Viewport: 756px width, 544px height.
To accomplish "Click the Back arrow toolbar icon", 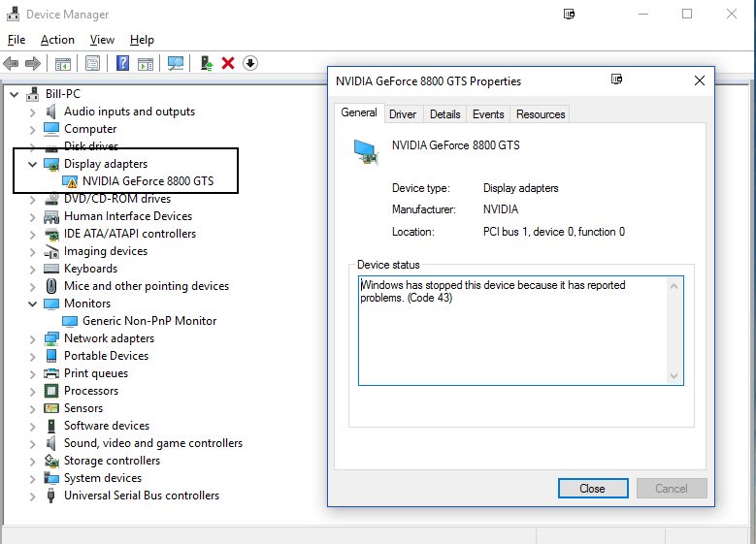I will (x=11, y=63).
